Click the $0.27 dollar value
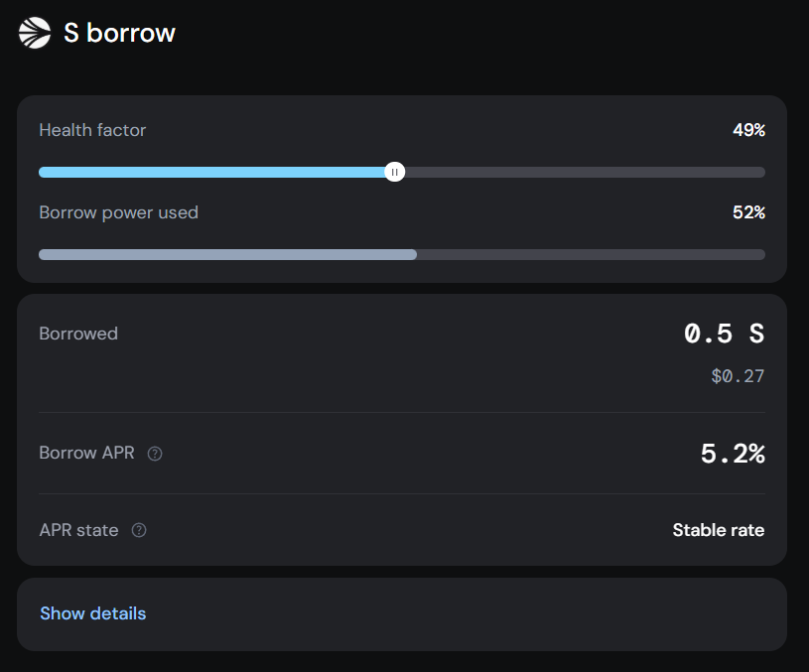Screen dimensions: 809x672 pos(738,376)
